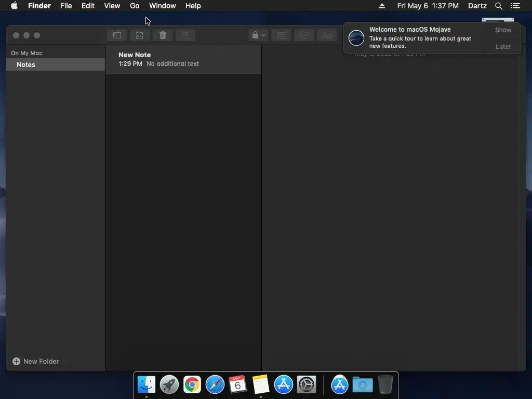Open the Go menu
Screen dimensions: 532x399
(x=135, y=6)
